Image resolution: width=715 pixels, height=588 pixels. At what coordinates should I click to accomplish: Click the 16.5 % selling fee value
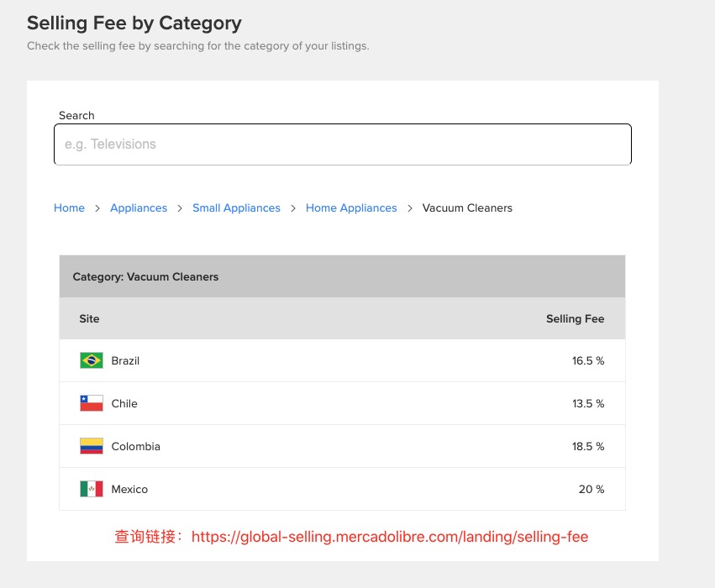click(x=588, y=360)
